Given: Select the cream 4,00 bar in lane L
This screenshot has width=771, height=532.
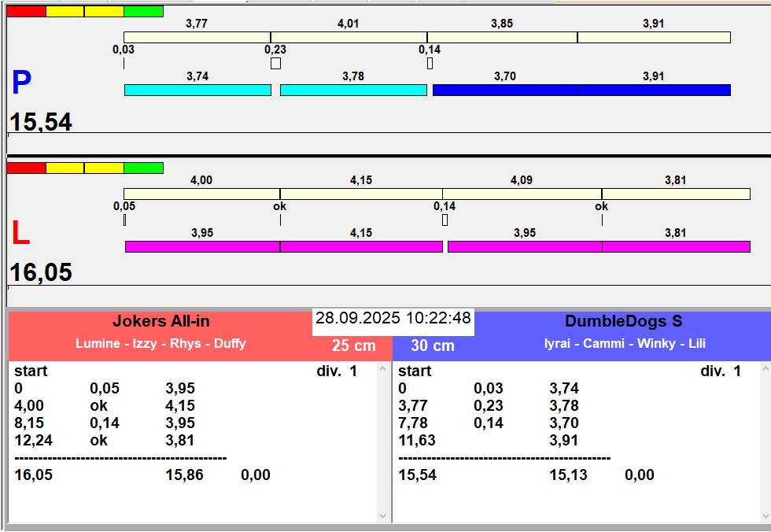Looking at the screenshot, I should [x=201, y=194].
